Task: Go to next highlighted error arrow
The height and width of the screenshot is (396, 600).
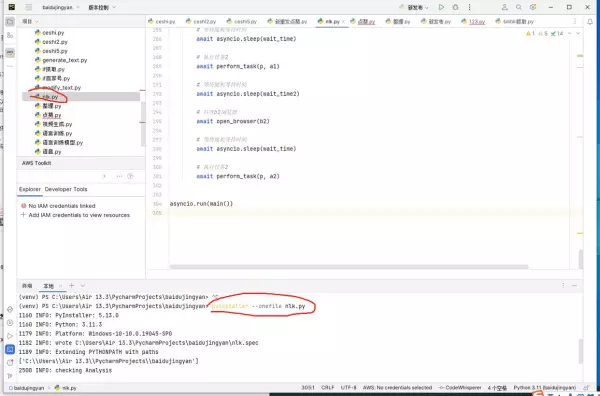Action: point(578,34)
